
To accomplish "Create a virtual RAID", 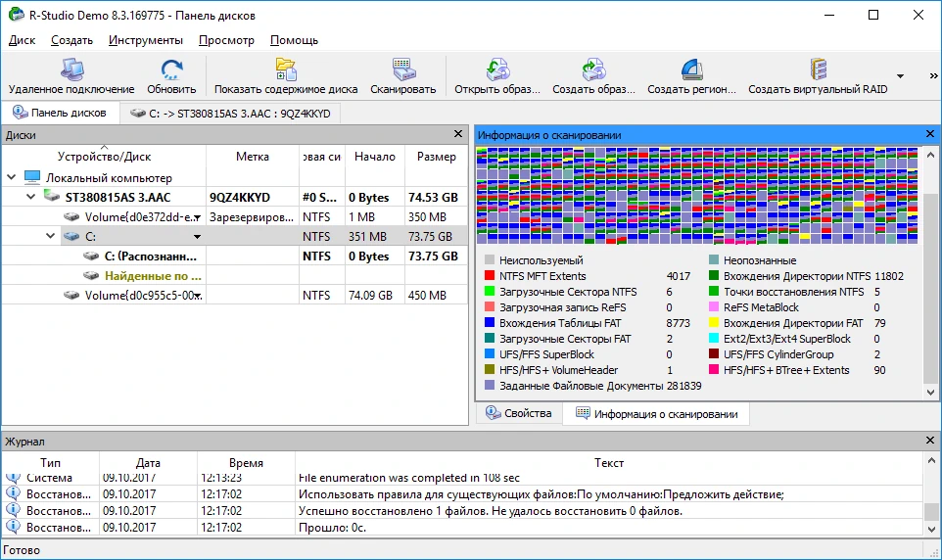I will (818, 77).
